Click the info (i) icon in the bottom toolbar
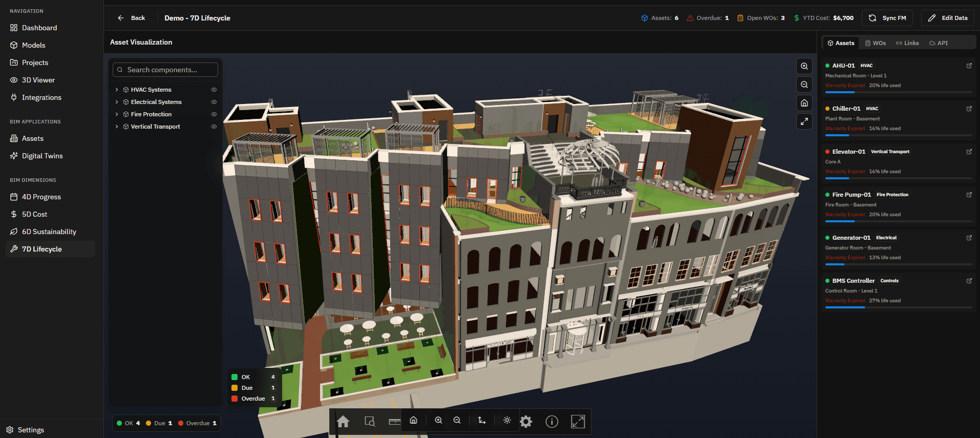The height and width of the screenshot is (438, 980). (x=552, y=421)
